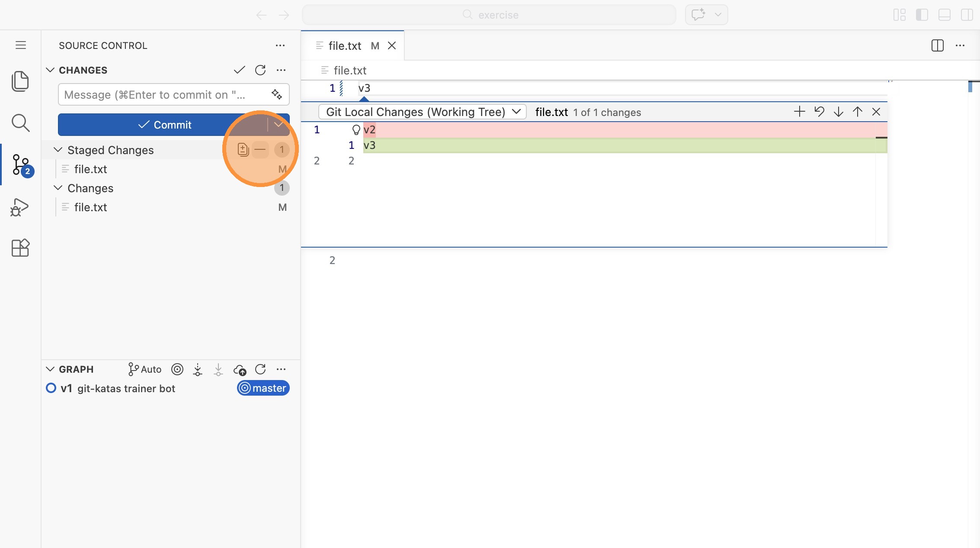Toggle the bottom panel layout button
980x548 pixels.
tap(944, 15)
